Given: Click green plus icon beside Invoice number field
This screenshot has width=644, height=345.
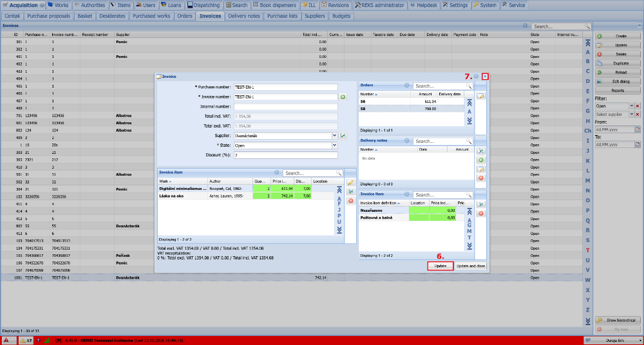Looking at the screenshot, I should click(x=343, y=97).
